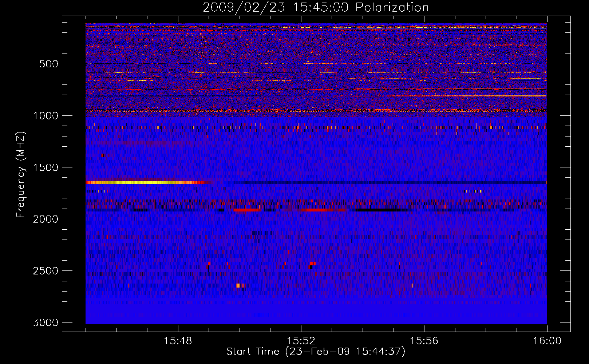The image size is (589, 364).
Task: Click the 500 frequency tick label
Action: click(49, 64)
